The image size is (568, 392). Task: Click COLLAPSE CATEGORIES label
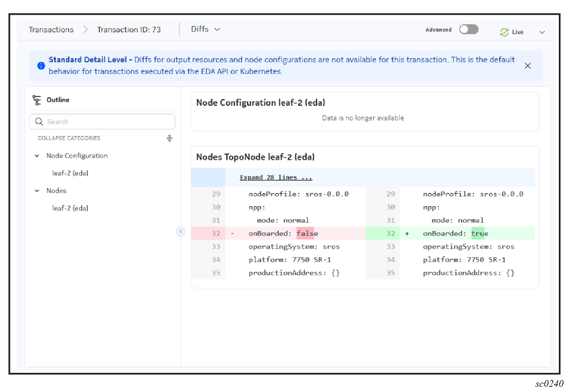pyautogui.click(x=69, y=138)
